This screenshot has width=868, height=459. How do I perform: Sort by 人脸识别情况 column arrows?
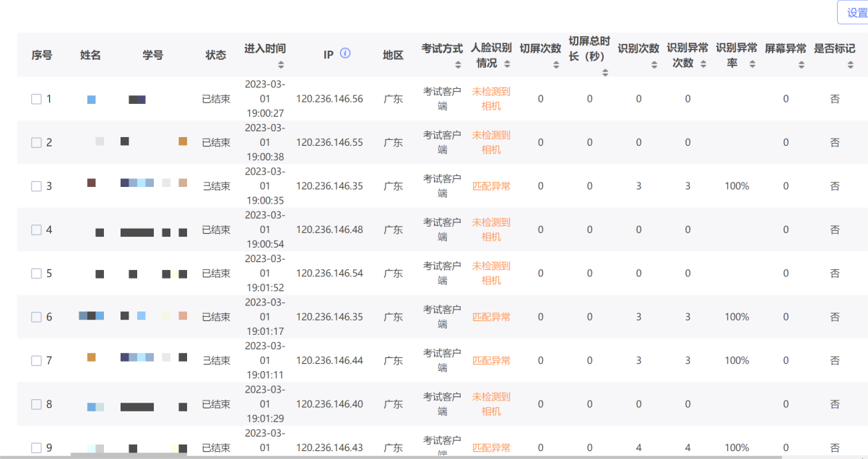[x=507, y=64]
